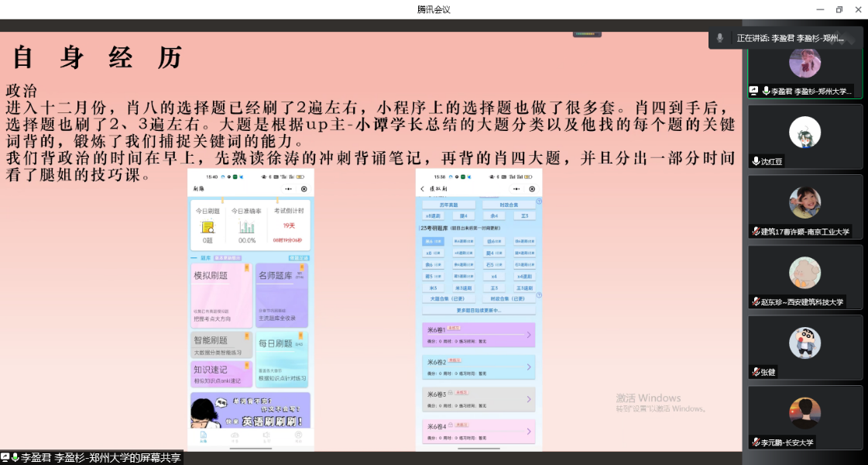This screenshot has width=868, height=465.
Task: Expand the 米6卷1 row chevron
Action: click(529, 335)
